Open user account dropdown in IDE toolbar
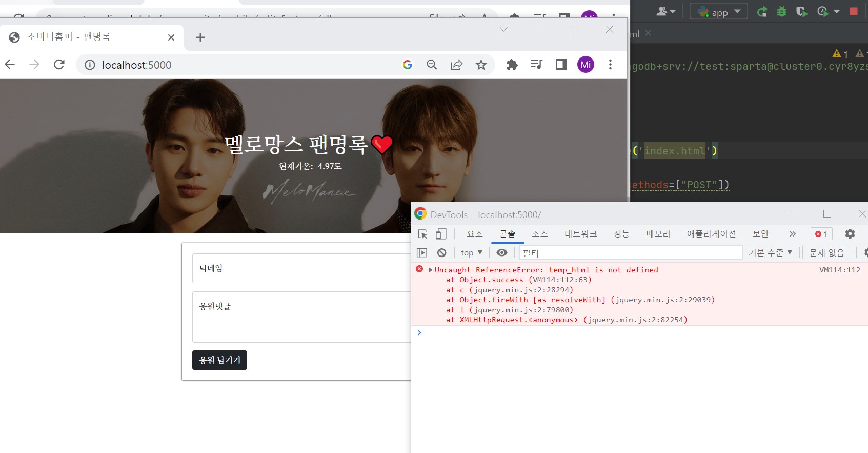 [x=665, y=11]
